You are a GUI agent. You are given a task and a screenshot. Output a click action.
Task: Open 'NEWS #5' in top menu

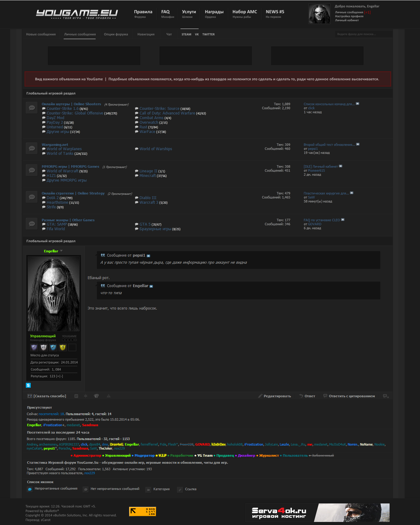pyautogui.click(x=275, y=14)
